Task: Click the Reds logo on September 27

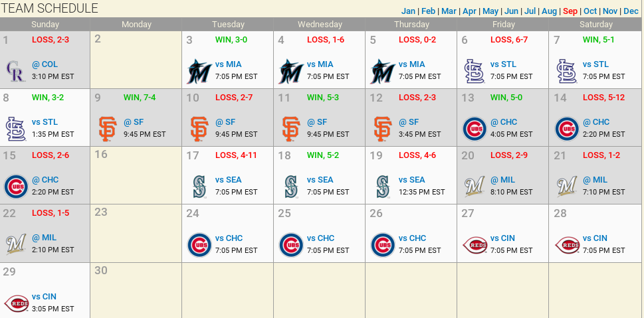Action: (475, 244)
